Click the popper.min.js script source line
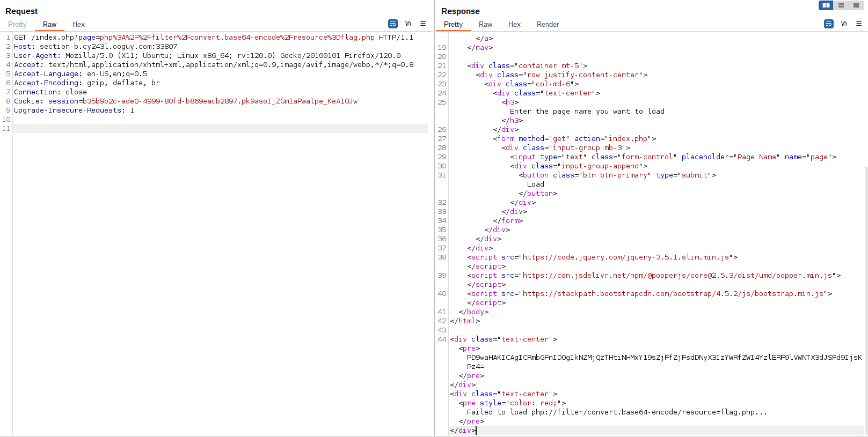Image resolution: width=868 pixels, height=437 pixels. 654,276
